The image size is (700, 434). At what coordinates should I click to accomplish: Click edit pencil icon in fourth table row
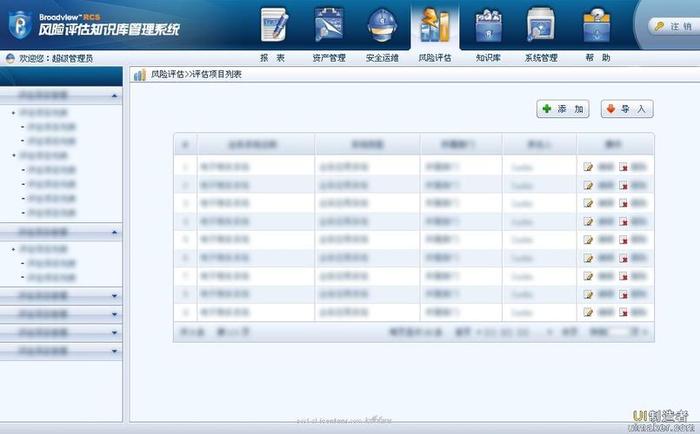588,221
